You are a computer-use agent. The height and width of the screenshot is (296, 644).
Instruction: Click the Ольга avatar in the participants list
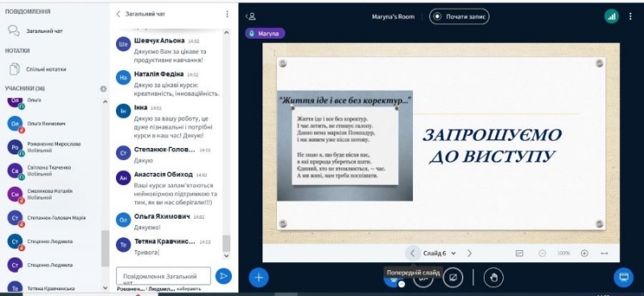tap(14, 101)
